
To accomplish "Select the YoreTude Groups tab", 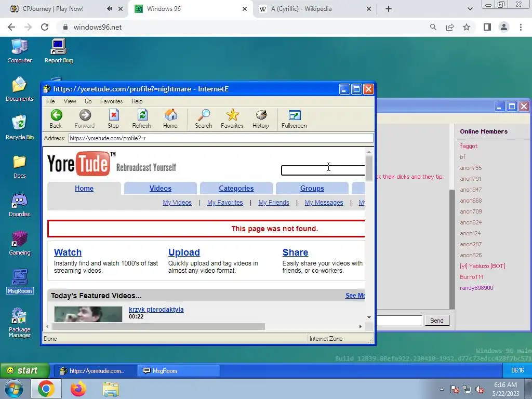I will tap(312, 188).
